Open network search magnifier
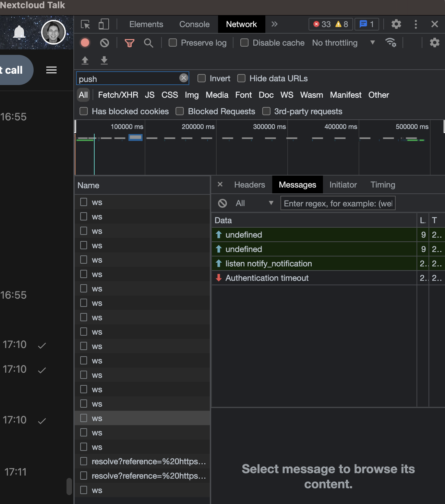This screenshot has height=504, width=445. pos(148,43)
